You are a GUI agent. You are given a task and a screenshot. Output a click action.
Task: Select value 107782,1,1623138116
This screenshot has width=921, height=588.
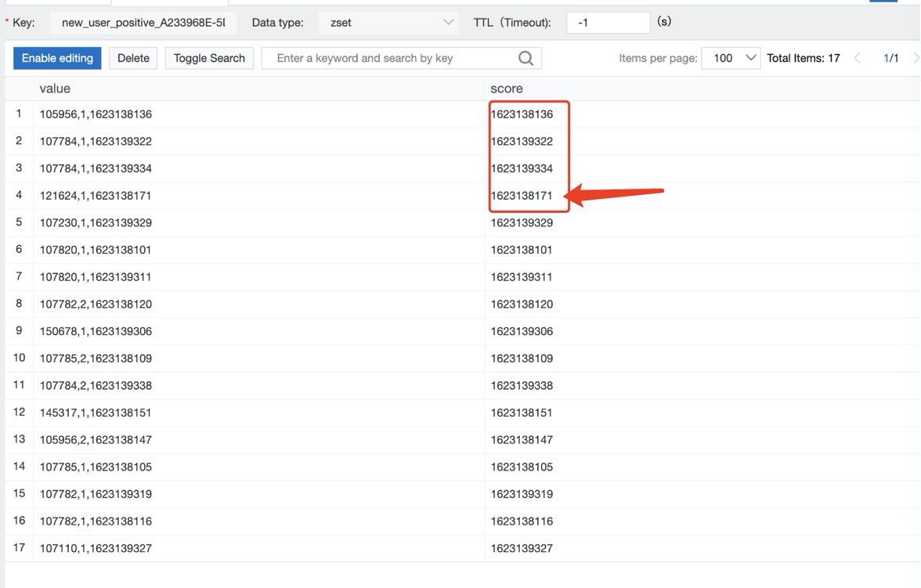[x=96, y=521]
